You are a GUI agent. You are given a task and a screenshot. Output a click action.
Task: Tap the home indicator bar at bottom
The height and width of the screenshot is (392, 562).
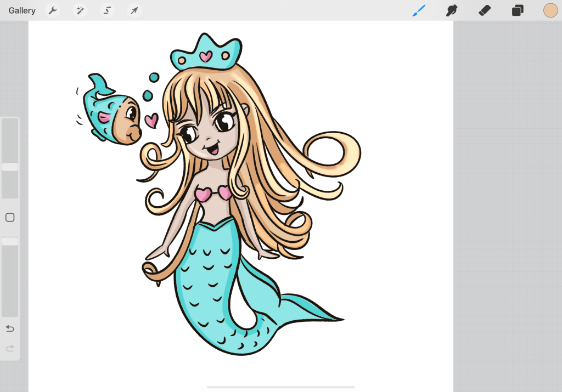pos(280,387)
